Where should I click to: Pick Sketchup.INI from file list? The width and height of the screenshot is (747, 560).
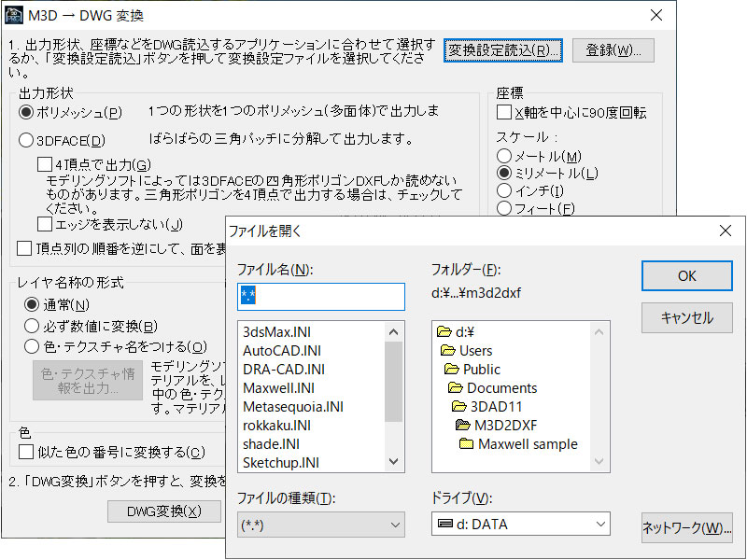pos(281,462)
